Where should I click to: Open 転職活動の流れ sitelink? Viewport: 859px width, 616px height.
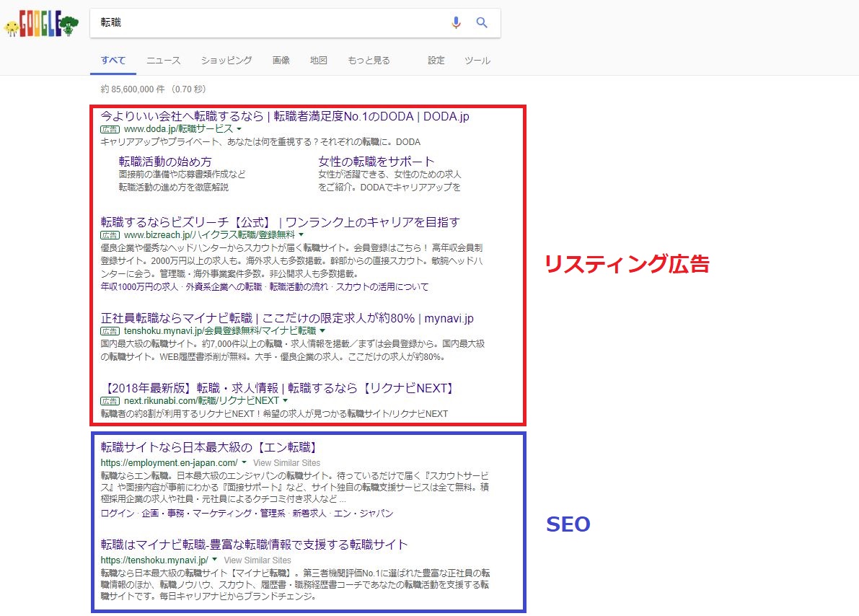[299, 286]
